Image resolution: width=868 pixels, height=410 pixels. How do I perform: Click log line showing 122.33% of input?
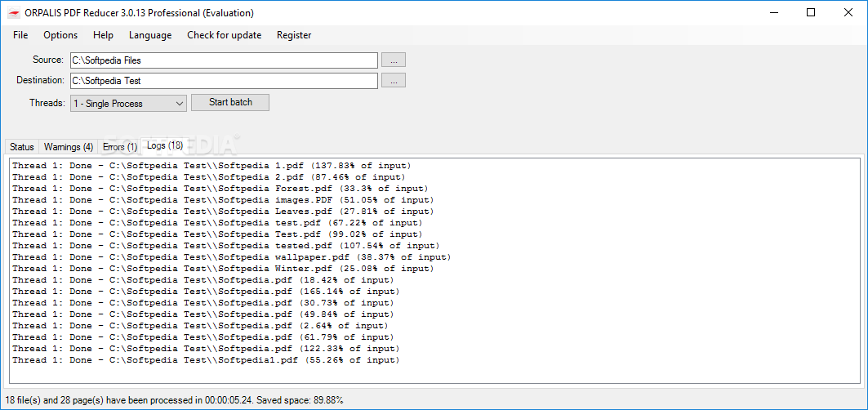coord(206,349)
